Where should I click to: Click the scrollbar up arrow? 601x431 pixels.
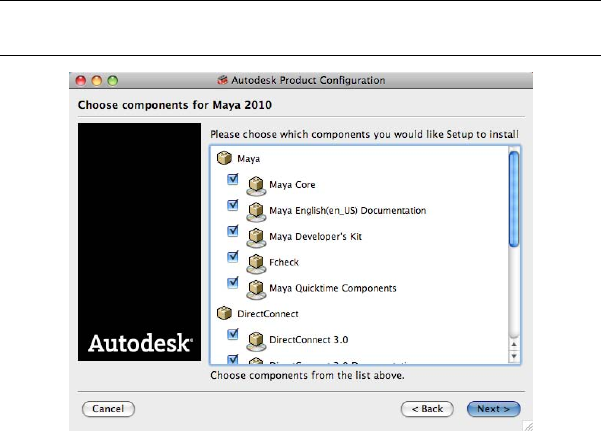514,344
